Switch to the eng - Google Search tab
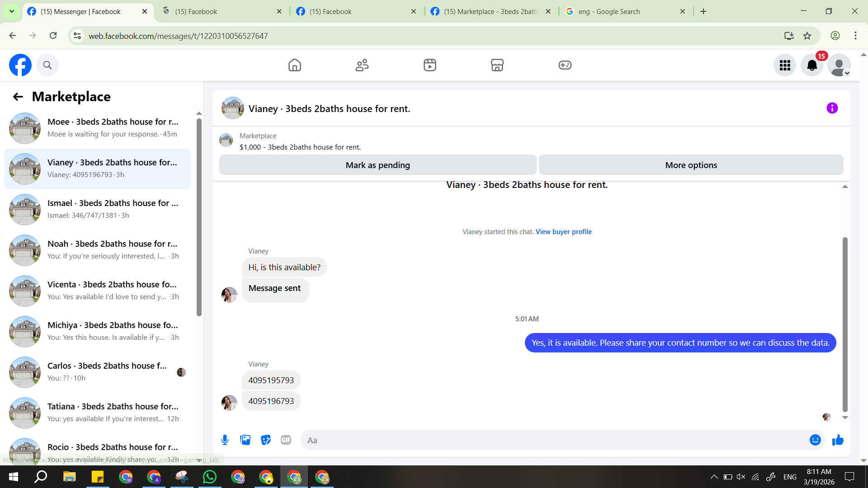The image size is (868, 488). pyautogui.click(x=624, y=11)
